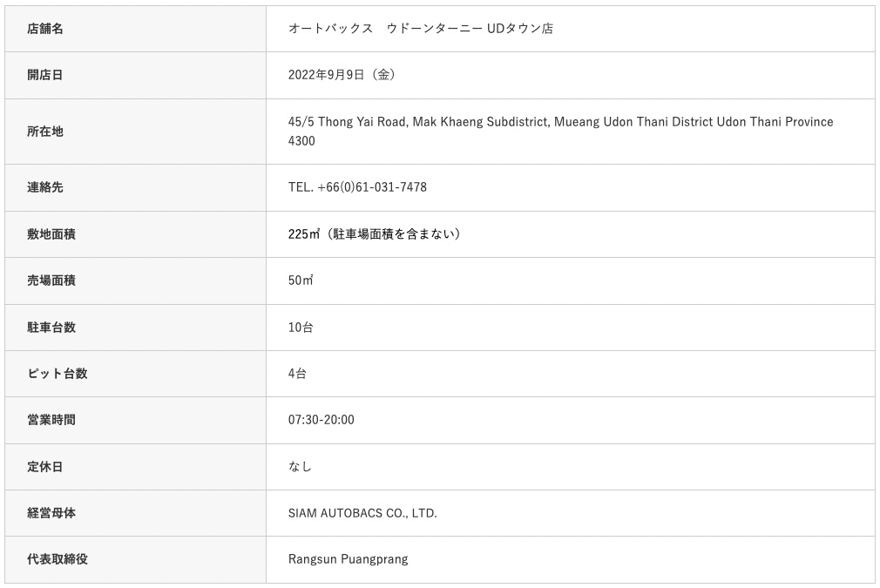Screen dimensions: 880x588
Task: Select the 連絡先 label cell
Action: [45, 187]
